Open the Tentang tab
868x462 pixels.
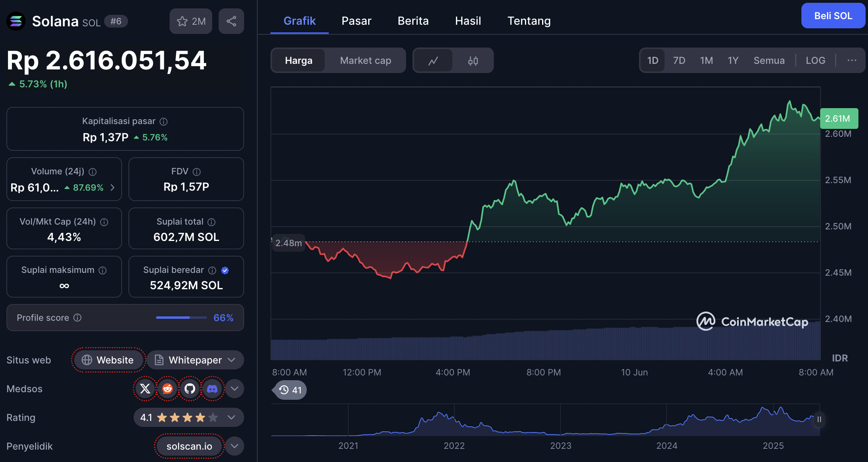pos(529,21)
